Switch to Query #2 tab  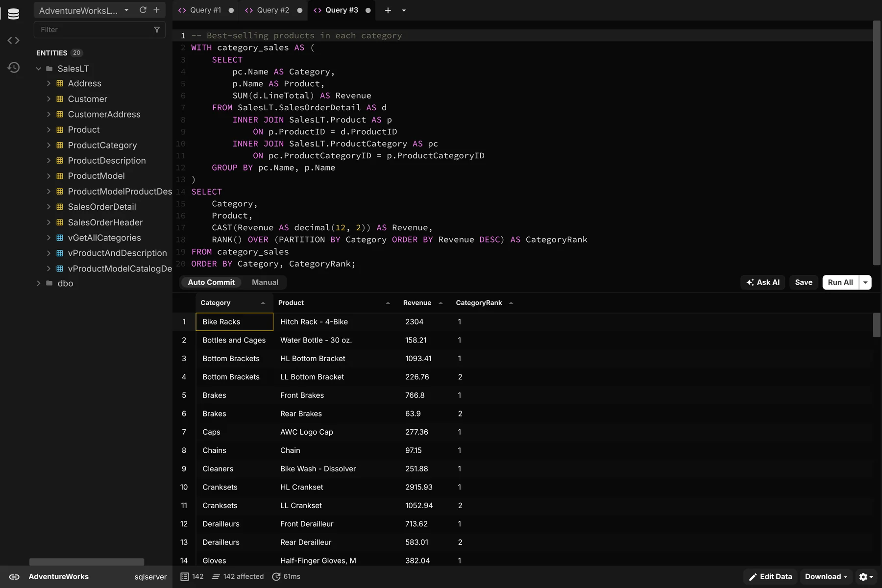click(273, 10)
